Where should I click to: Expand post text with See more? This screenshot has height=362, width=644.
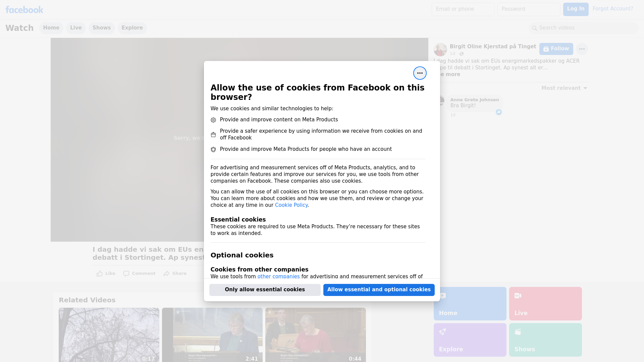pos(449,74)
